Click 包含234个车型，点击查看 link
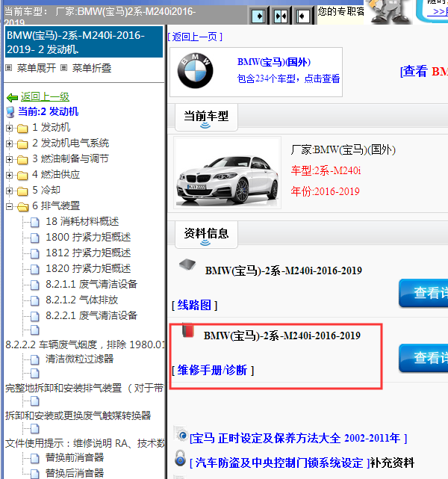448x479 pixels. point(288,78)
